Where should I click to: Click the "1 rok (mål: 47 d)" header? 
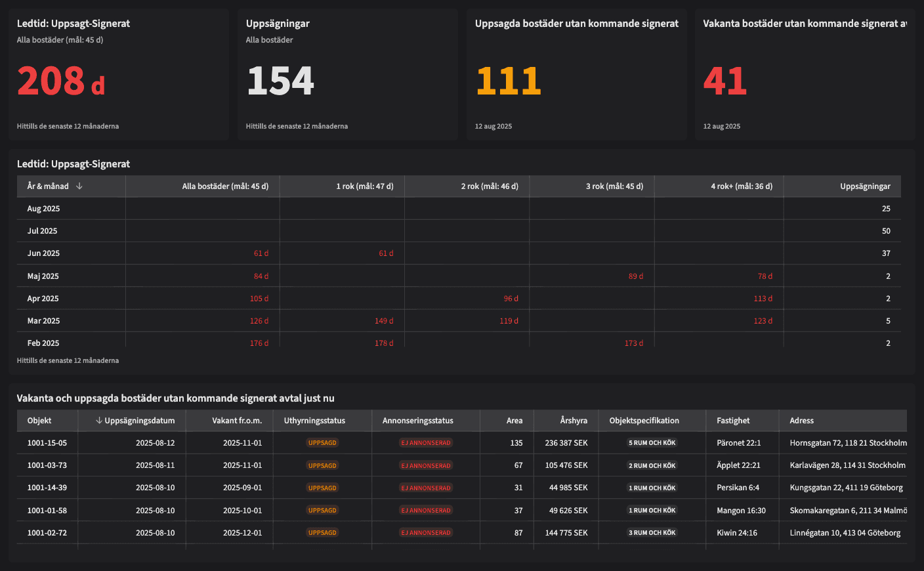coord(365,186)
